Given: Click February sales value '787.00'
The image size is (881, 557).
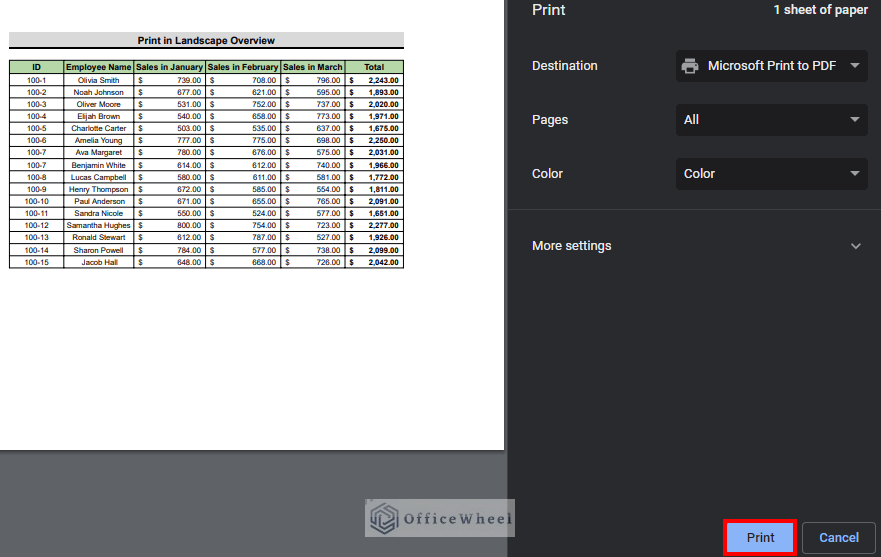Looking at the screenshot, I should [264, 237].
